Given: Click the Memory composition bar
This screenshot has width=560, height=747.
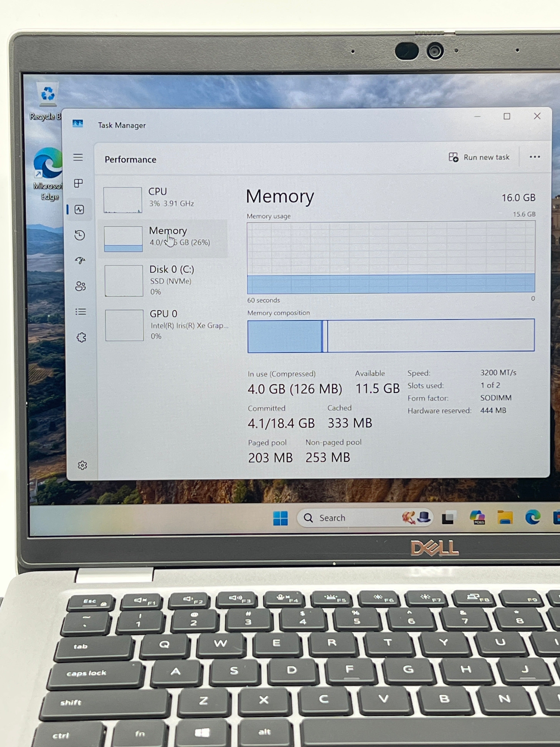Looking at the screenshot, I should click(391, 336).
